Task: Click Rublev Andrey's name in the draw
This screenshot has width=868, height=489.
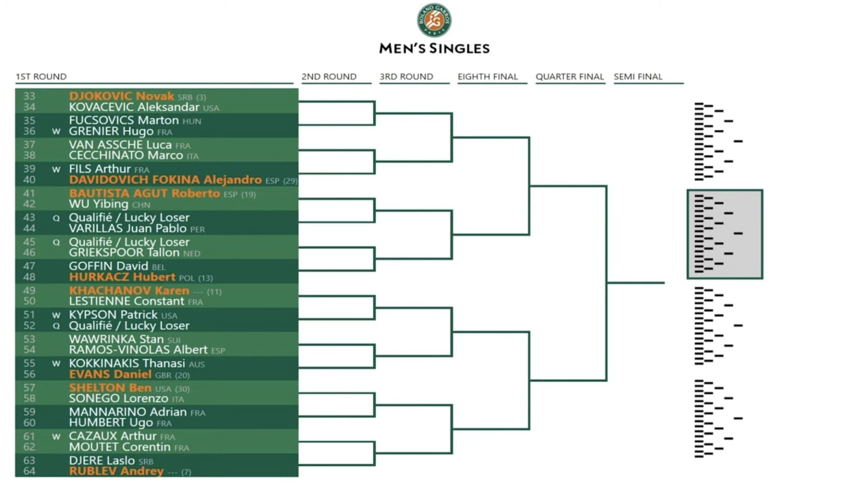Action: [x=116, y=471]
